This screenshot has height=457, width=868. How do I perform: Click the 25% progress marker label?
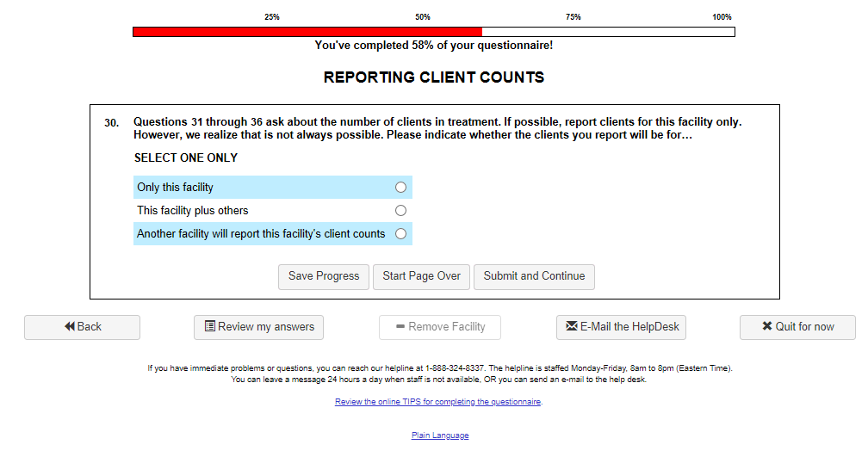[x=272, y=17]
